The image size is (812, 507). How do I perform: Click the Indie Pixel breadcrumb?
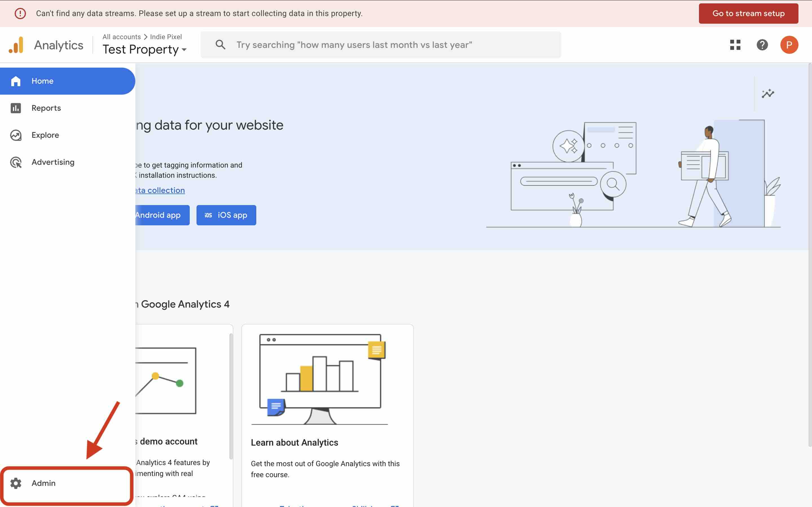pos(166,37)
